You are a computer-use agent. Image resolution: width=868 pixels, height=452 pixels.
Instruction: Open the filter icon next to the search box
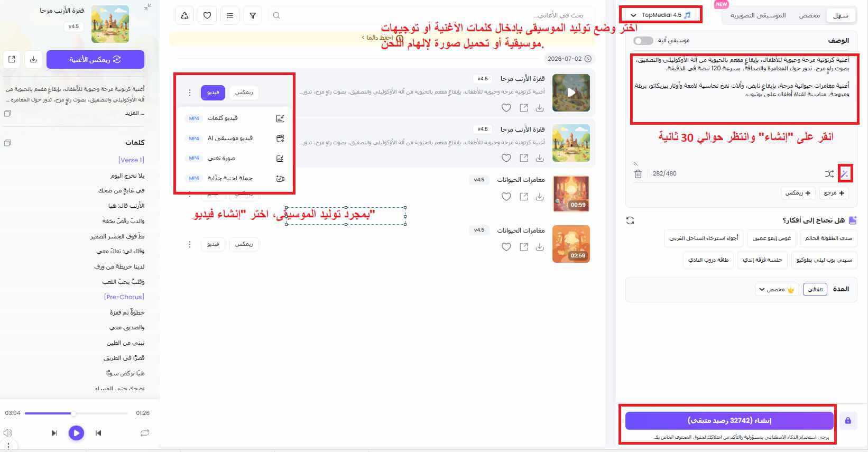(253, 15)
